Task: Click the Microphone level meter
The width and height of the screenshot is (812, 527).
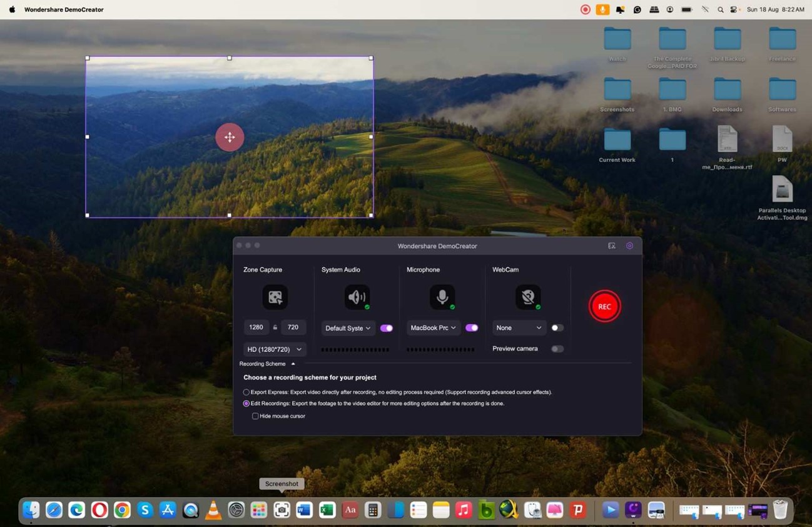Action: tap(440, 349)
